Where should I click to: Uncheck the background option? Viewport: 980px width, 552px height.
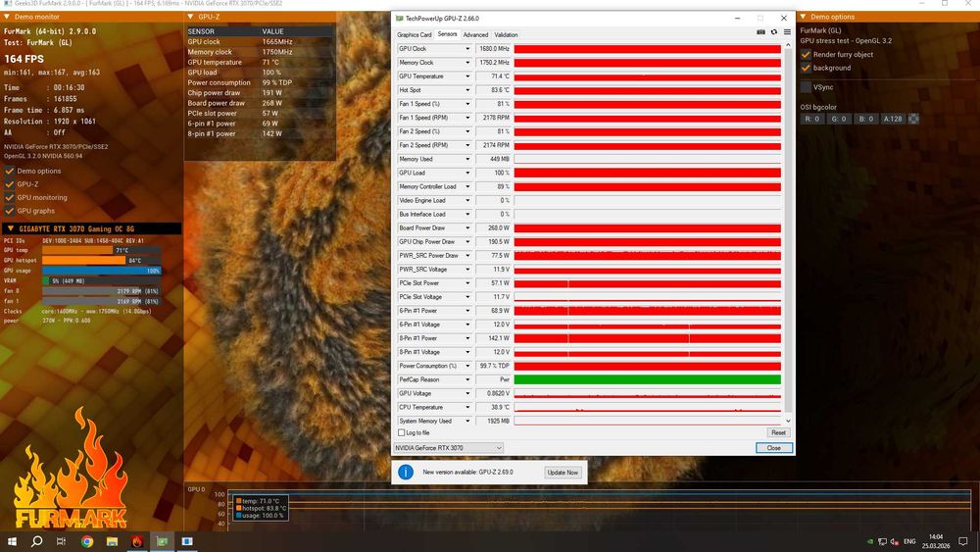click(x=806, y=68)
